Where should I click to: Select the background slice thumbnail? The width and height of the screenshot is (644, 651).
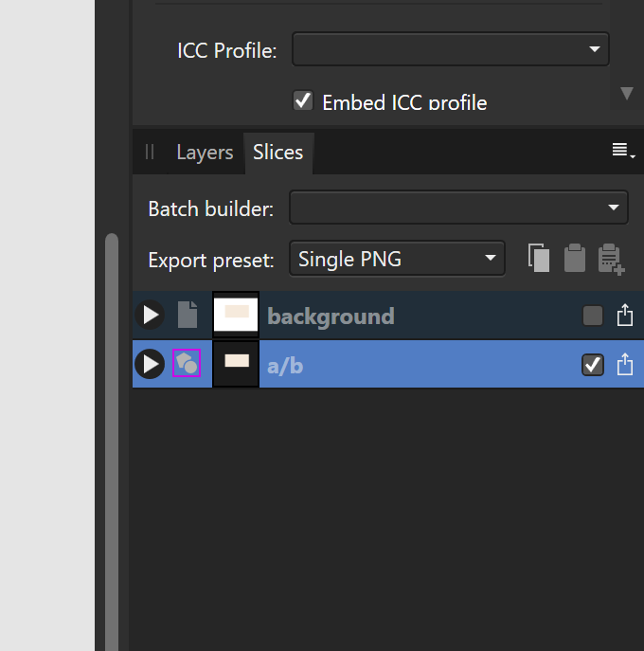pos(236,315)
